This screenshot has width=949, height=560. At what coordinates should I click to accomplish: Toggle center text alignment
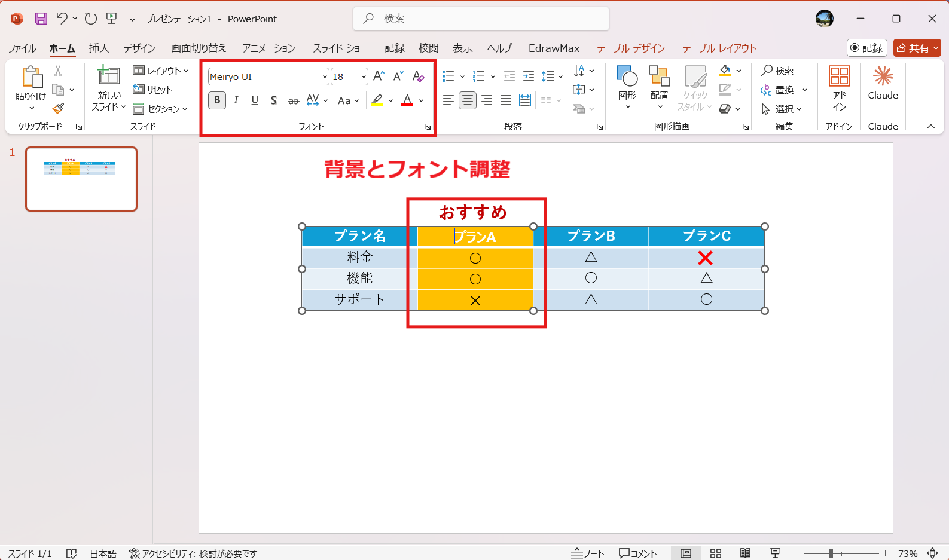click(x=468, y=100)
